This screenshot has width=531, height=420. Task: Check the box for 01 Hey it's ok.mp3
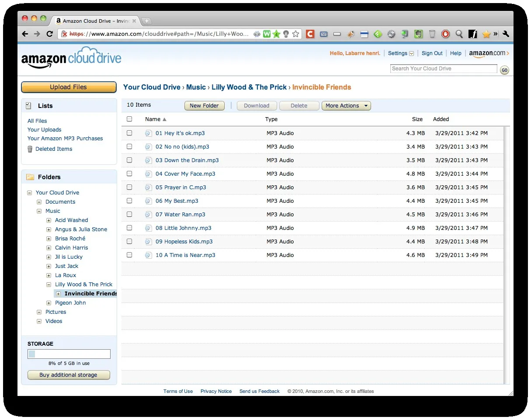129,133
